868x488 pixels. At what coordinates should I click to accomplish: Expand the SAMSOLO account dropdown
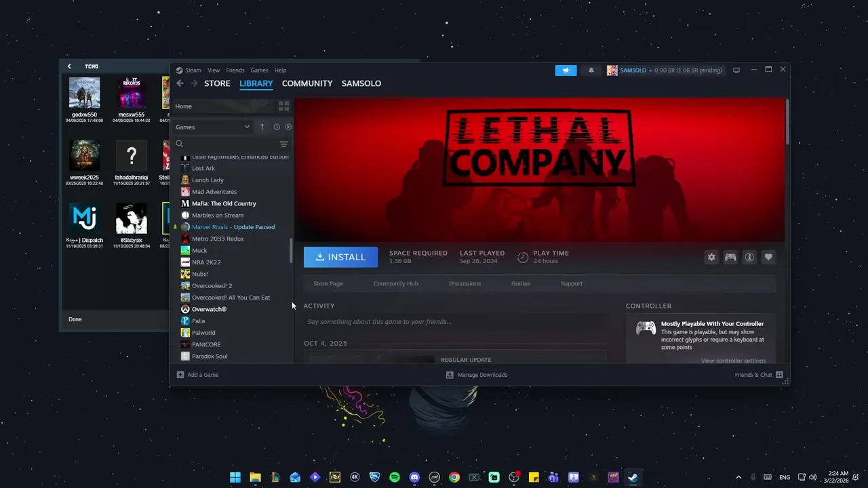[x=650, y=70]
